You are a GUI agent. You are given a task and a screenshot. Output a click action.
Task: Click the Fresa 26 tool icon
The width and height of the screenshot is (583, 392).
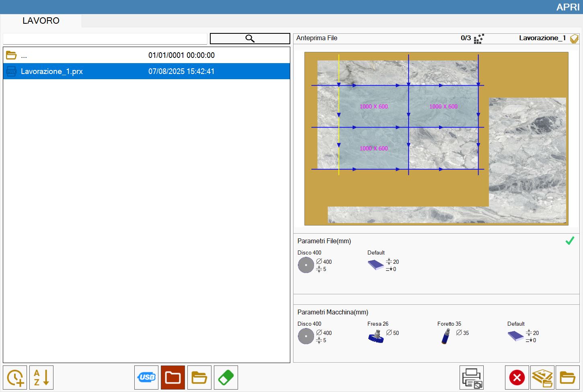click(376, 336)
